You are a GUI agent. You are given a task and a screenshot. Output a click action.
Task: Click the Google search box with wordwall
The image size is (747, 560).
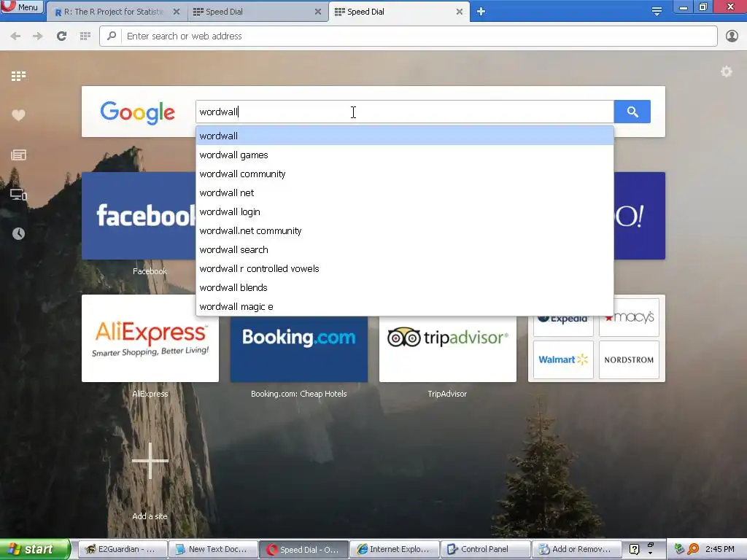point(404,112)
